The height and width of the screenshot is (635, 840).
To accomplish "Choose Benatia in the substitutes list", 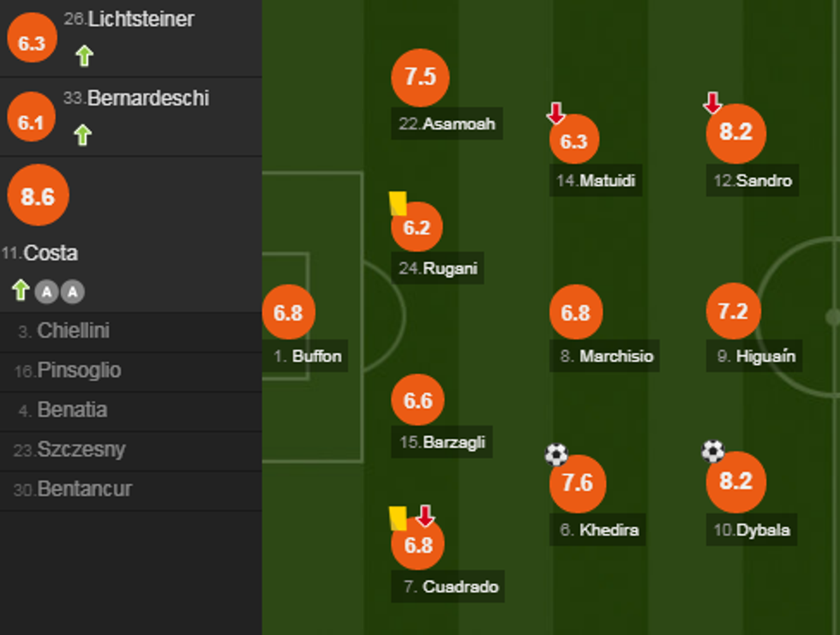I will (x=72, y=410).
